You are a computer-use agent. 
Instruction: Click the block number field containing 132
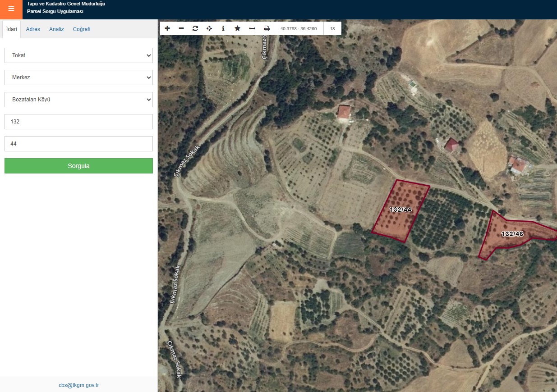pyautogui.click(x=78, y=122)
